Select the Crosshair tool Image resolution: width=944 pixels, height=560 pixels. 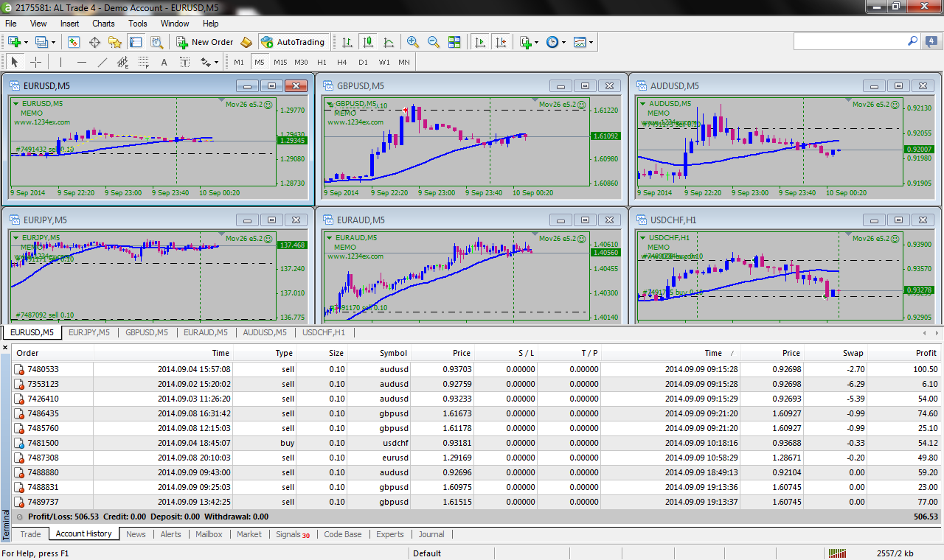point(35,62)
